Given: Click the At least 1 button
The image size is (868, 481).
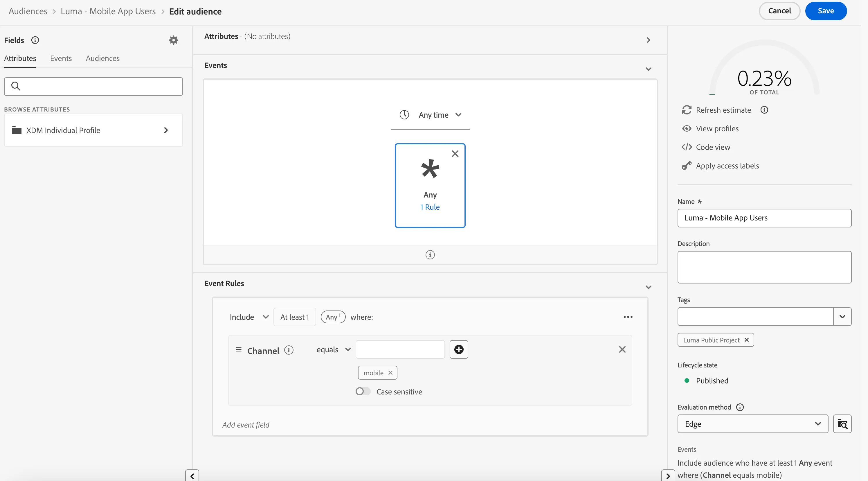Looking at the screenshot, I should click(294, 317).
